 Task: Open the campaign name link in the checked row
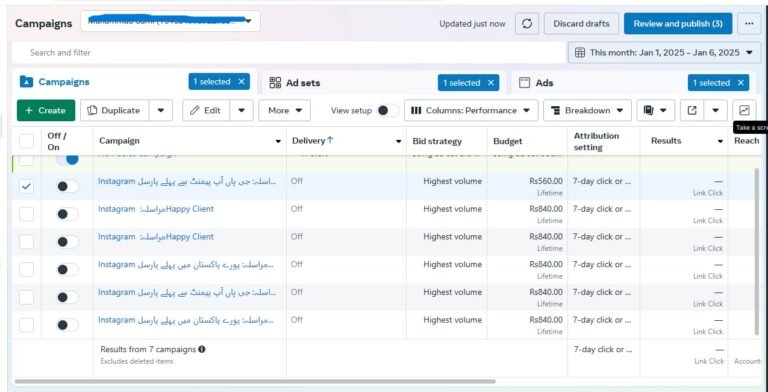click(187, 181)
